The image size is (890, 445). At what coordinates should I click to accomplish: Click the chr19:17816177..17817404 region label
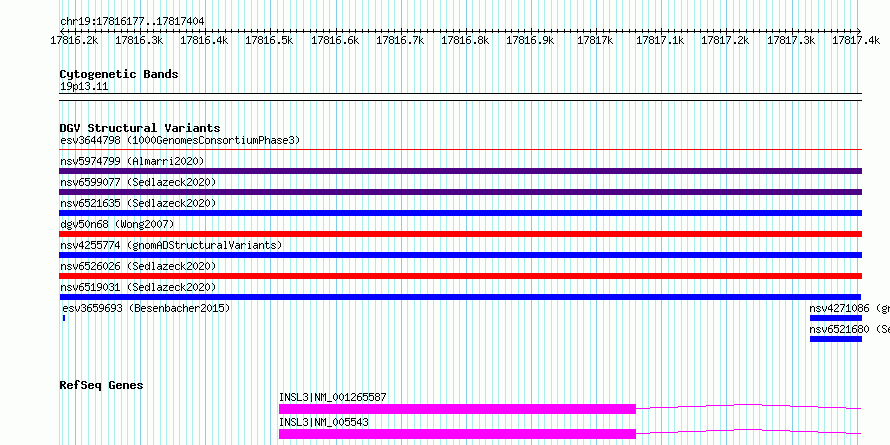pos(132,22)
